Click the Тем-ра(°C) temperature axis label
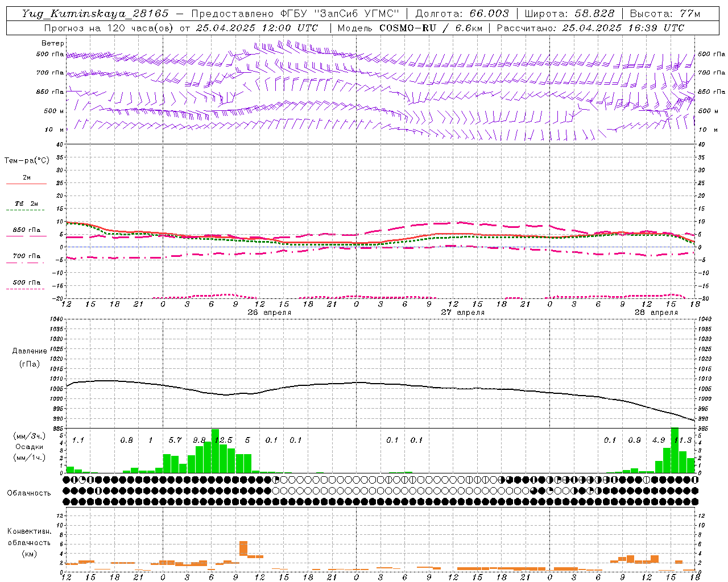Viewport: 728px width, 582px height. click(x=27, y=161)
